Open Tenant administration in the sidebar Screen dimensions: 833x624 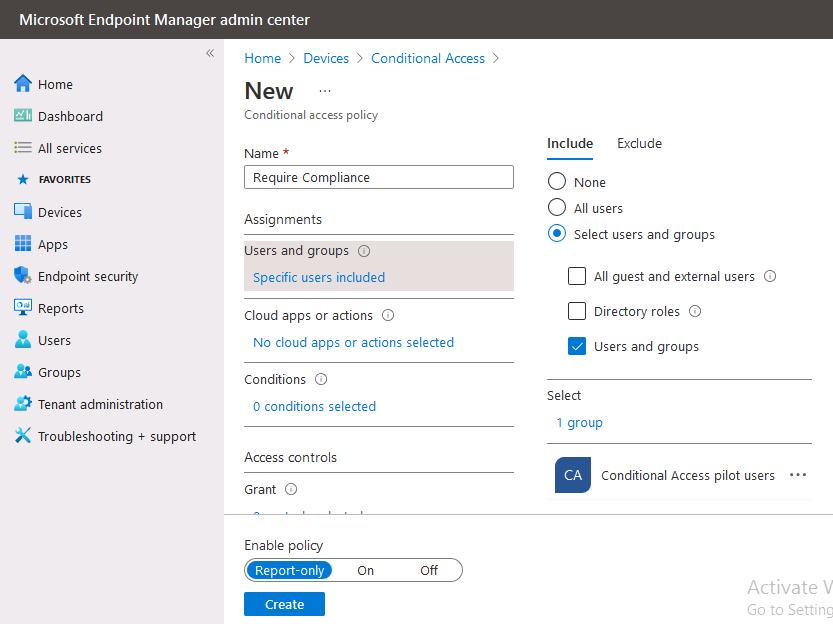click(100, 404)
